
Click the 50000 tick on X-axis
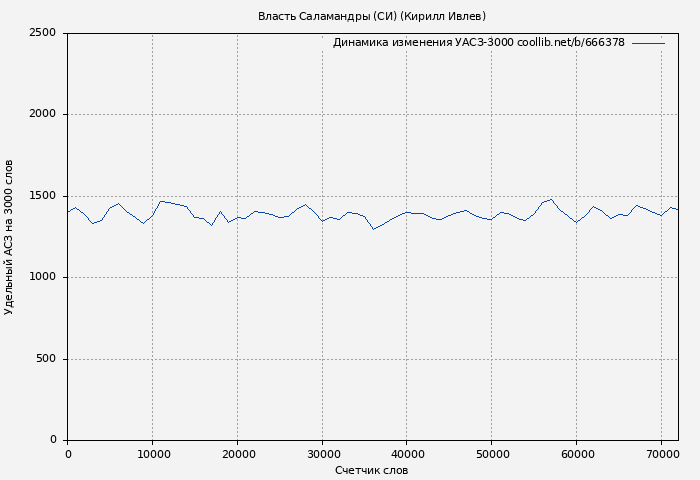(x=492, y=454)
